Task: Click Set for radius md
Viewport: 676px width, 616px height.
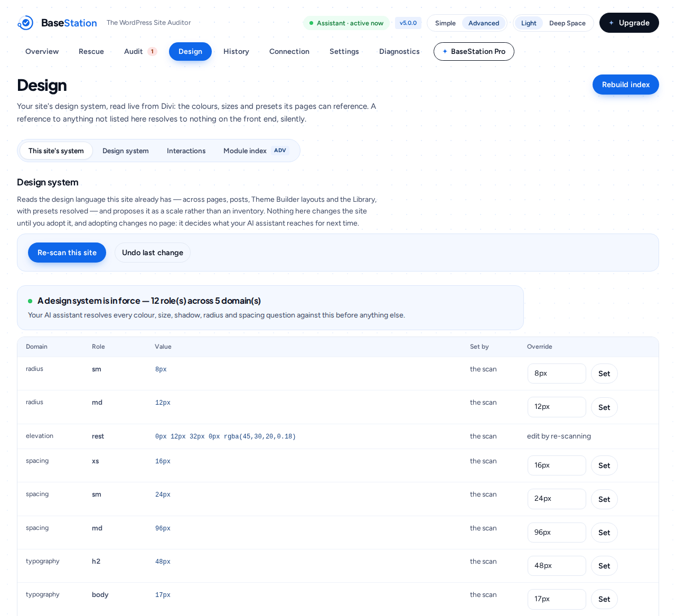Action: pyautogui.click(x=604, y=407)
